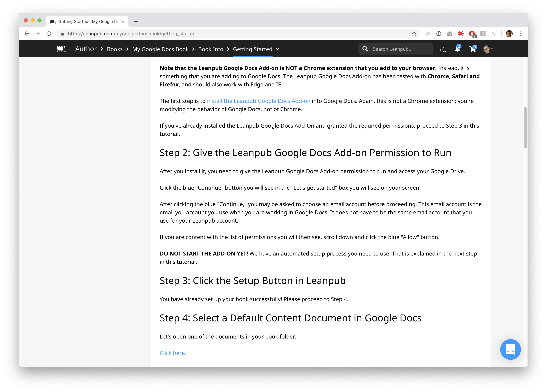This screenshot has height=392, width=547.
Task: Follow install the Leanpub Google Docs Add-on link
Action: [x=259, y=101]
